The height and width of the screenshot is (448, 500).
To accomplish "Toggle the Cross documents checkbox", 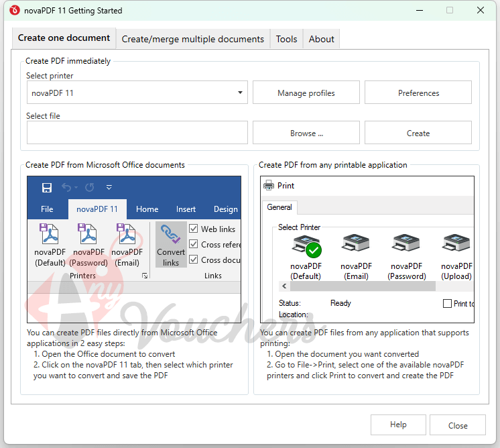I will point(194,259).
